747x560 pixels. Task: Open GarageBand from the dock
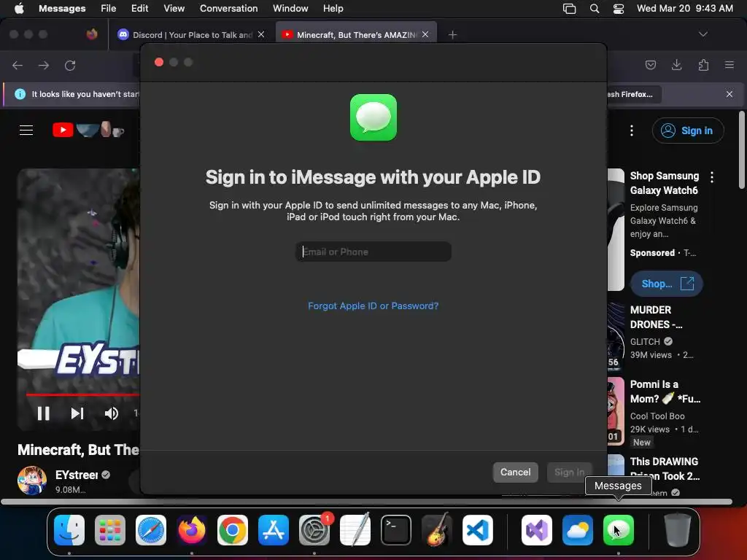pyautogui.click(x=437, y=530)
